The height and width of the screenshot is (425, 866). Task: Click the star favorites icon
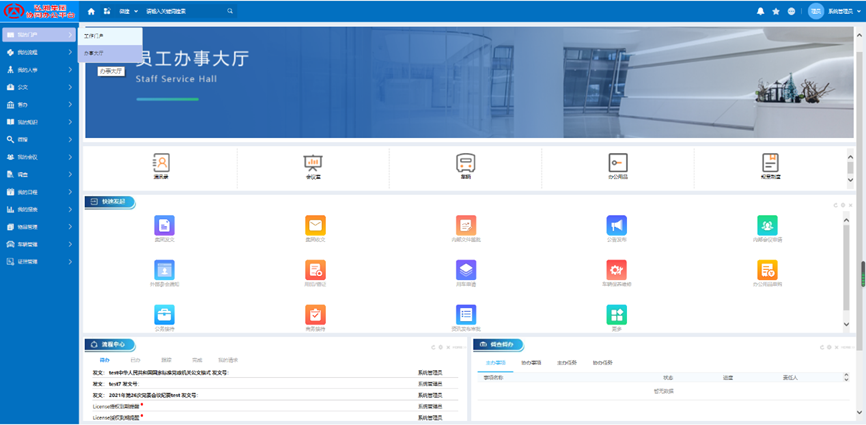point(776,11)
